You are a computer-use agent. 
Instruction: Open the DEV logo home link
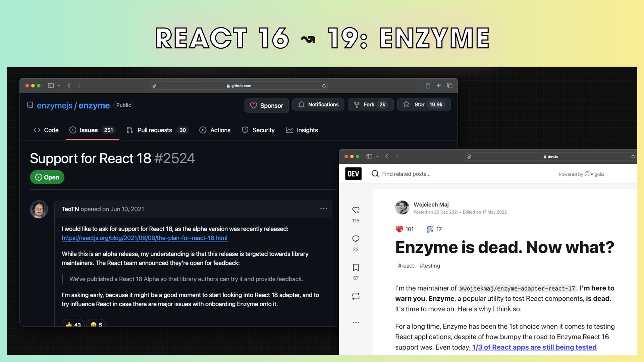(353, 174)
